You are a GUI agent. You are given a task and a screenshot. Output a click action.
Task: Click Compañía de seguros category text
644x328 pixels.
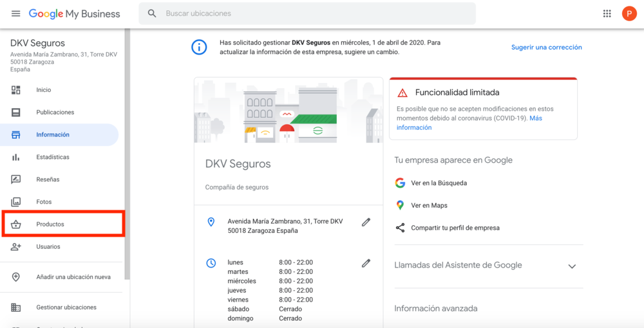coord(237,187)
